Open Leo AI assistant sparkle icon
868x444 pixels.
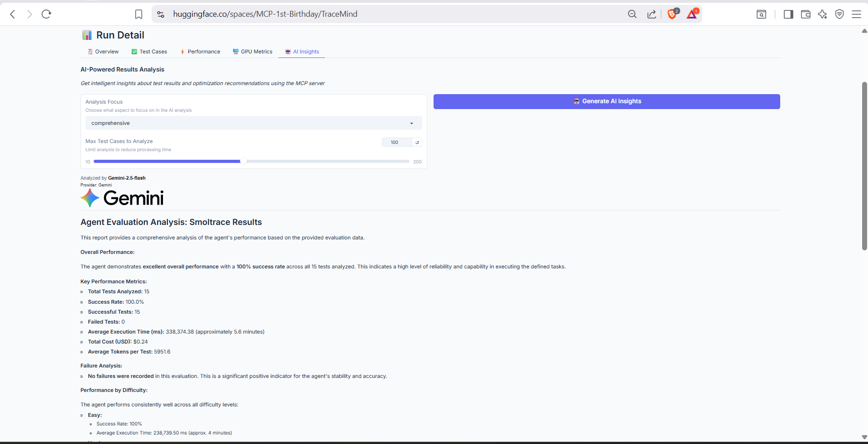822,14
